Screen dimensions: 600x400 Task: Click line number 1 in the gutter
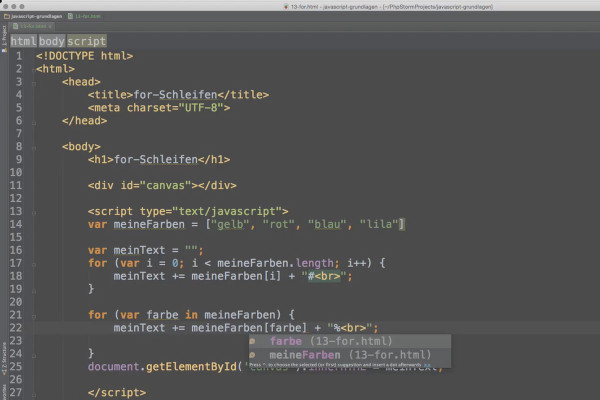19,56
